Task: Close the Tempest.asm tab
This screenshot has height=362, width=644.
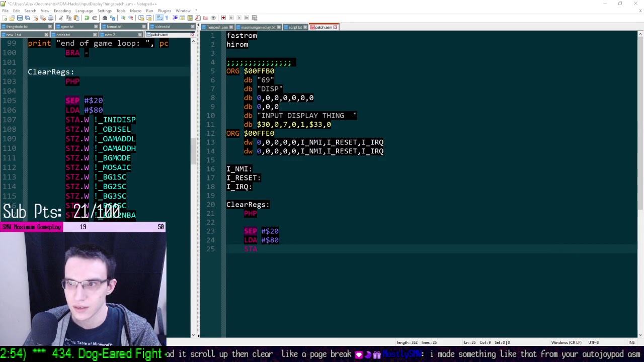Action: (231, 27)
